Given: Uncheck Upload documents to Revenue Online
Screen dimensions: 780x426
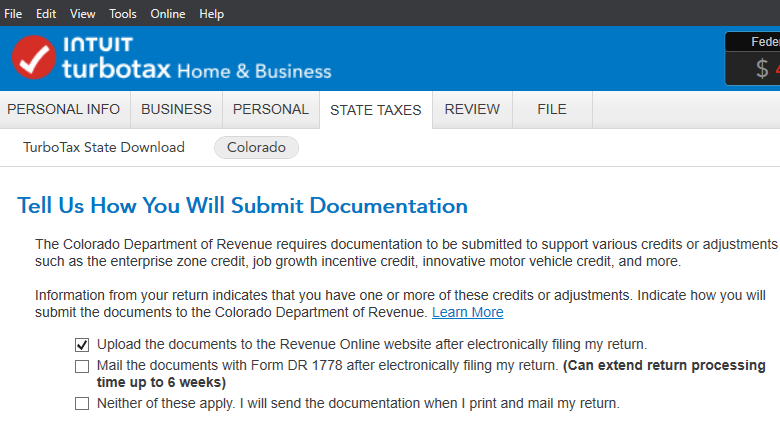Looking at the screenshot, I should tap(82, 344).
